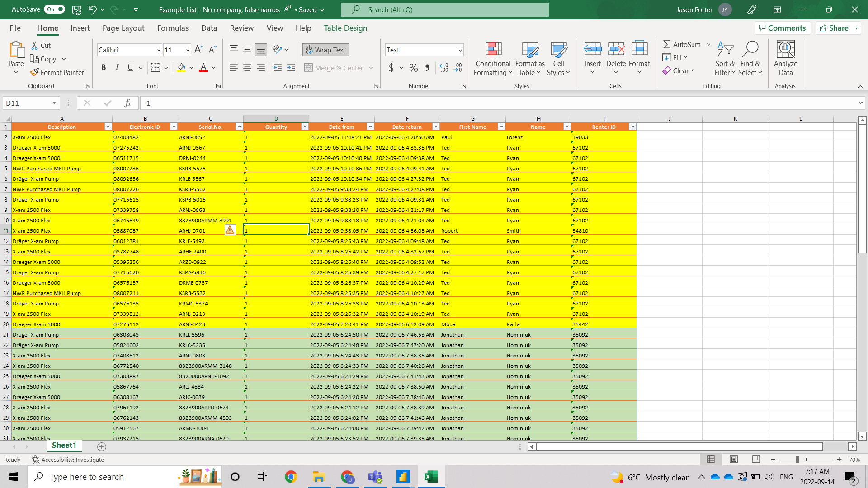Open Description column filter dropdown
Screen dimensions: 868x488
(108, 127)
